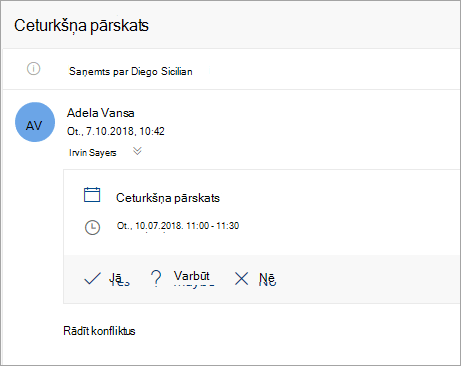461x366 pixels.
Task: Click the calendar icon in the invite
Action: (92, 195)
